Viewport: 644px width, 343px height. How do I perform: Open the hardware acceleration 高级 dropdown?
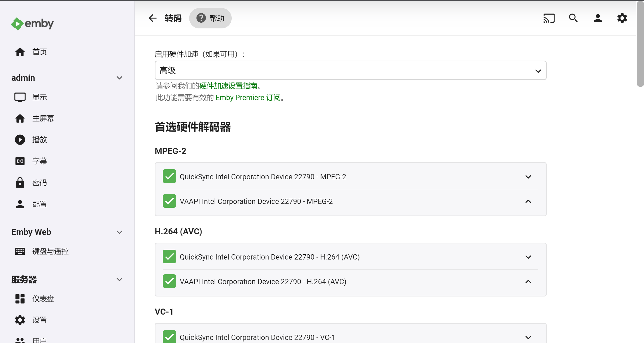click(x=350, y=70)
